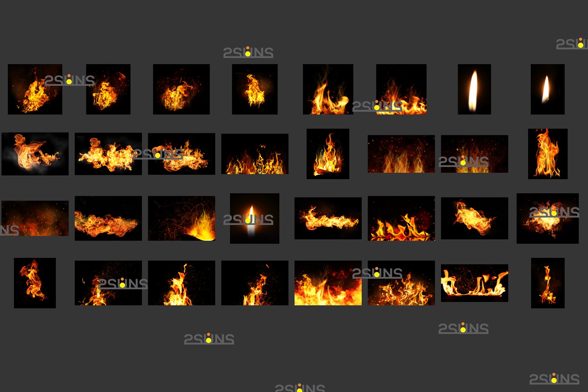Open the hazy glowing embers overlay
The width and height of the screenshot is (588, 392).
click(35, 218)
